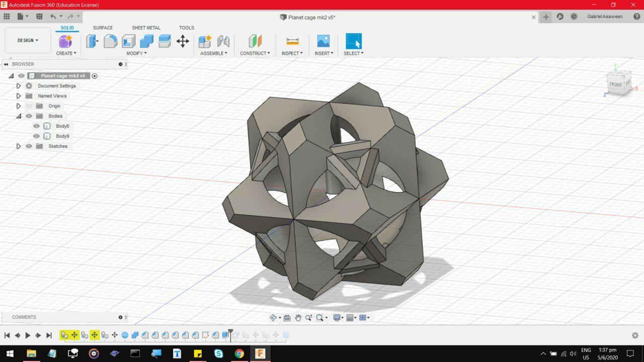Hide Body9 with its eye icon

[36, 136]
